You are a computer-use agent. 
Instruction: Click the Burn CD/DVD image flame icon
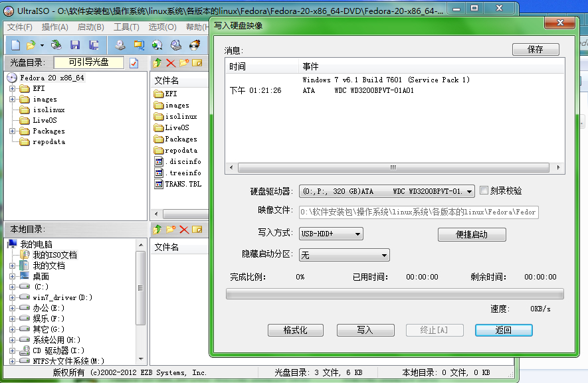click(x=195, y=45)
